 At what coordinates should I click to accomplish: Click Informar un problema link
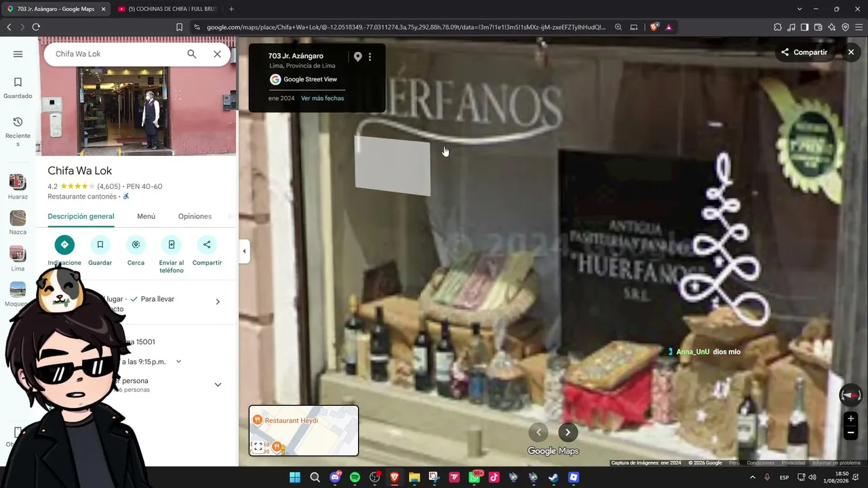tap(836, 463)
